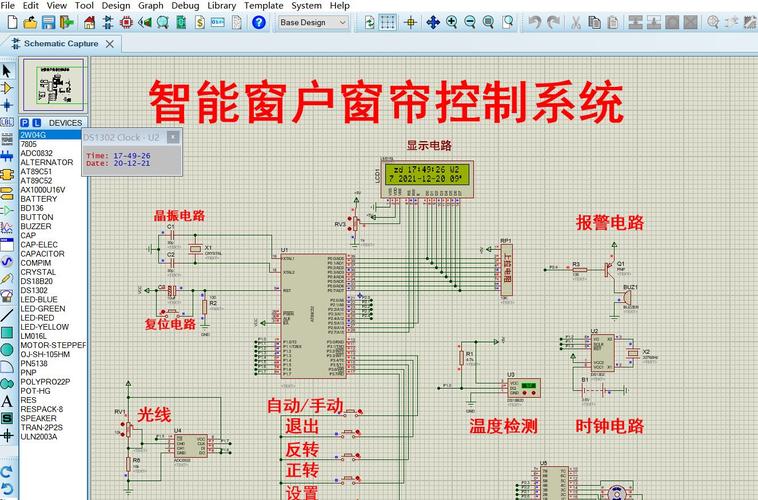Open the Graph menu
Image resolution: width=758 pixels, height=500 pixels.
coord(150,6)
